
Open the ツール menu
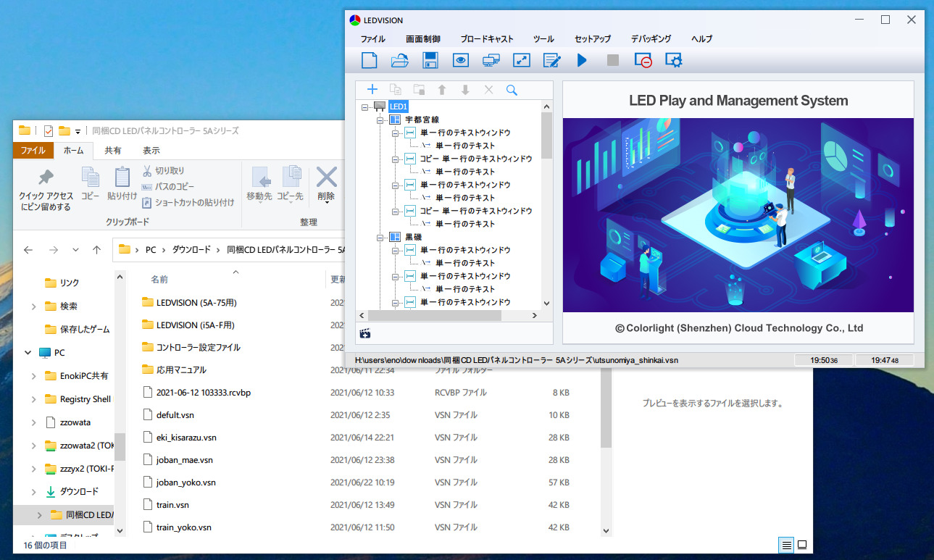[x=543, y=39]
